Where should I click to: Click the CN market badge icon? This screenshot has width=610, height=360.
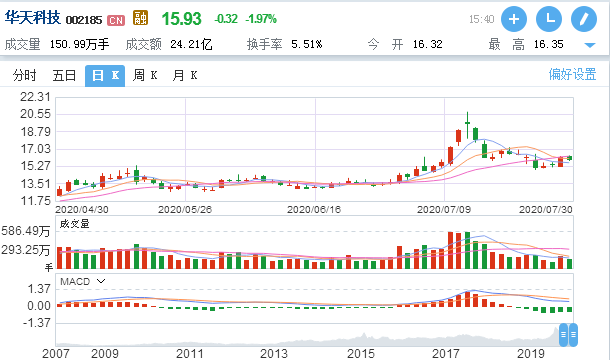pyautogui.click(x=116, y=20)
